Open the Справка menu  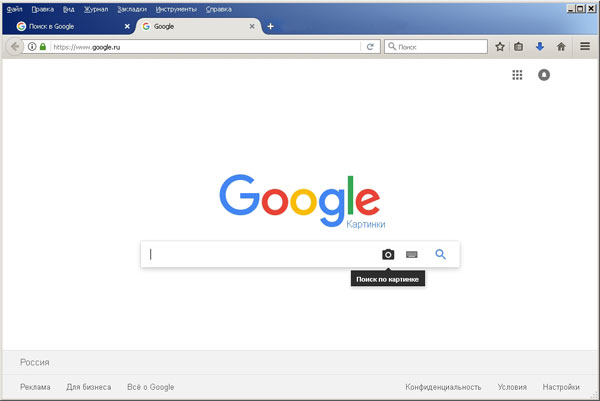[x=218, y=9]
